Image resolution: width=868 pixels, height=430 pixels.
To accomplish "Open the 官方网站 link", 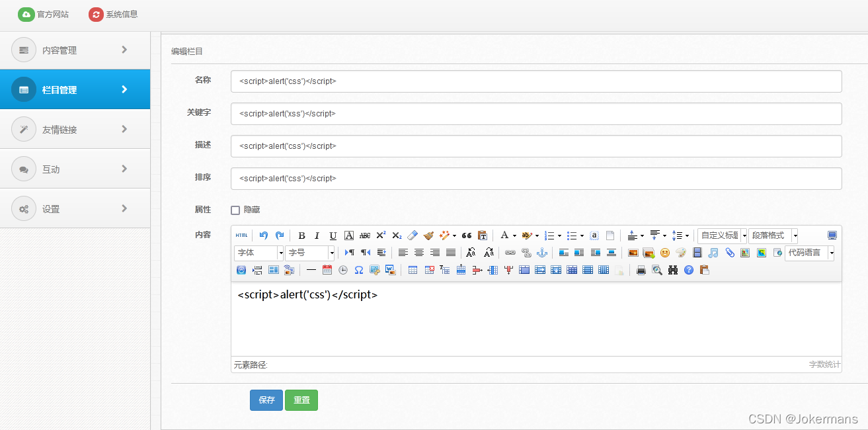I will 44,14.
